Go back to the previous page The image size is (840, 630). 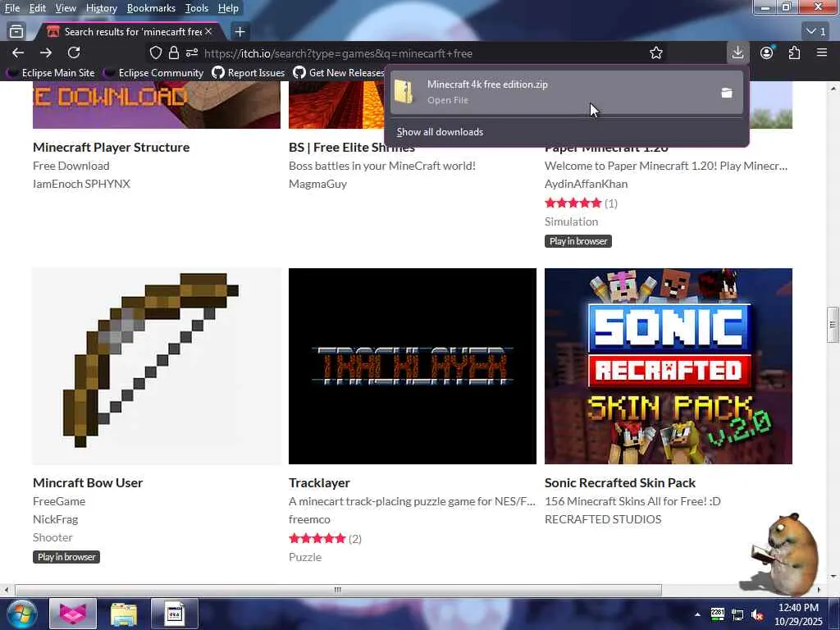point(18,52)
